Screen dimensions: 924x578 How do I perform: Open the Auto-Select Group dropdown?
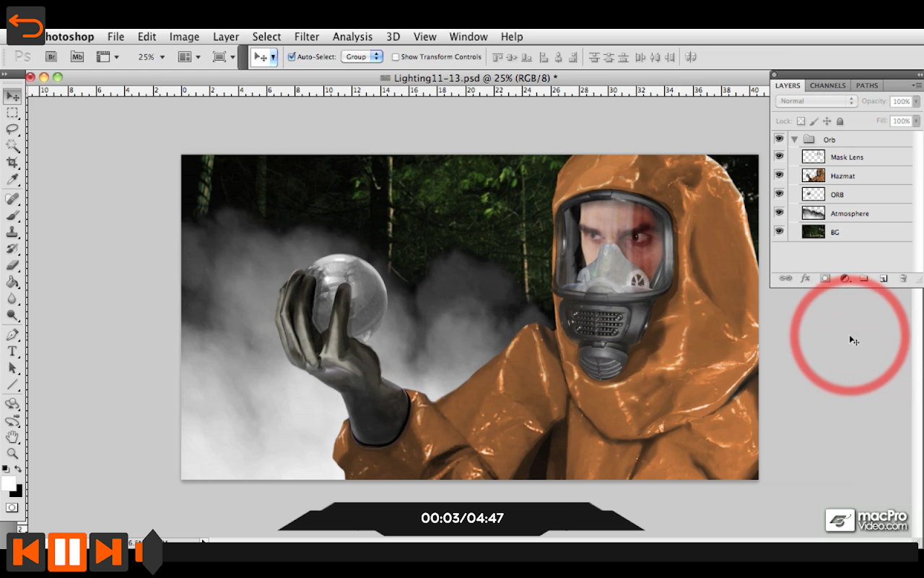(x=362, y=56)
